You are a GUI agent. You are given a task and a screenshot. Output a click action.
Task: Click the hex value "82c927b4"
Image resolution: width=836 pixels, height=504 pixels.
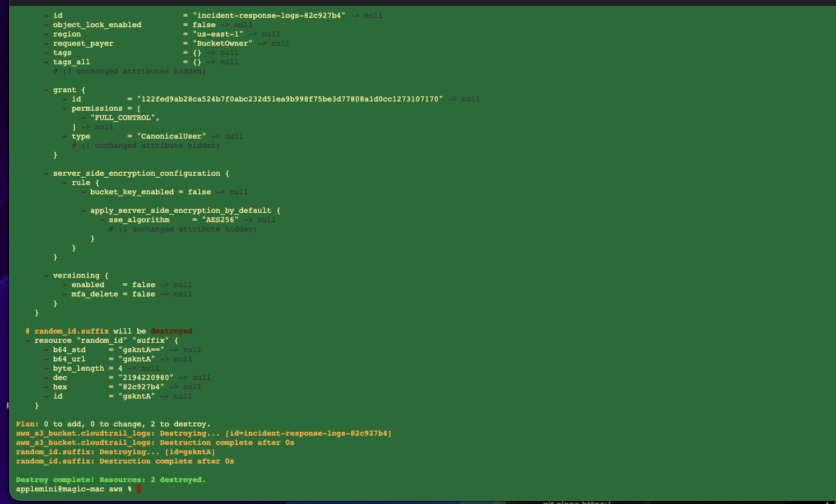tap(141, 387)
